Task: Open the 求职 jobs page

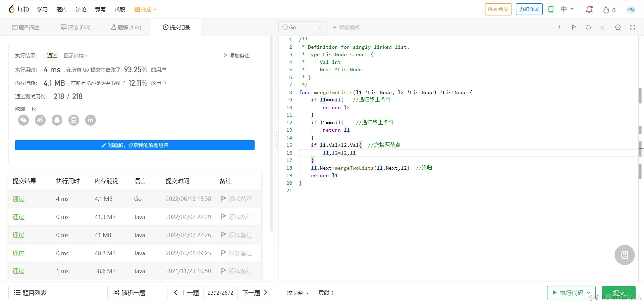Action: click(120, 10)
